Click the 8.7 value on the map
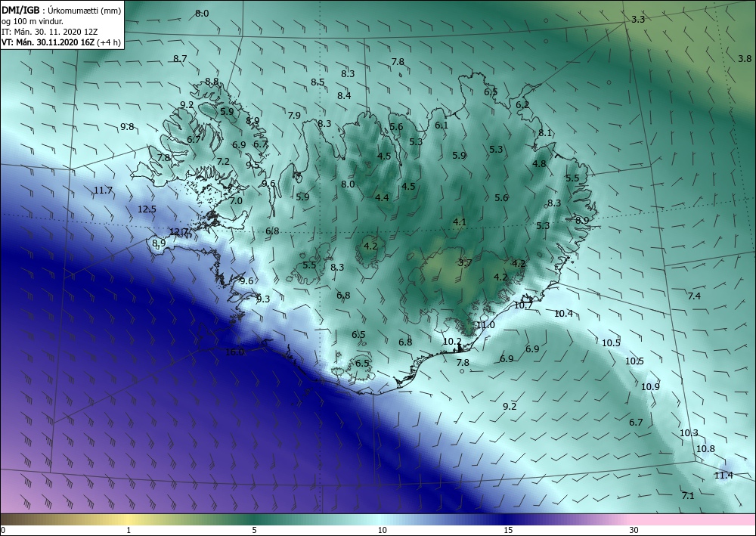This screenshot has height=536, width=756. pyautogui.click(x=180, y=59)
